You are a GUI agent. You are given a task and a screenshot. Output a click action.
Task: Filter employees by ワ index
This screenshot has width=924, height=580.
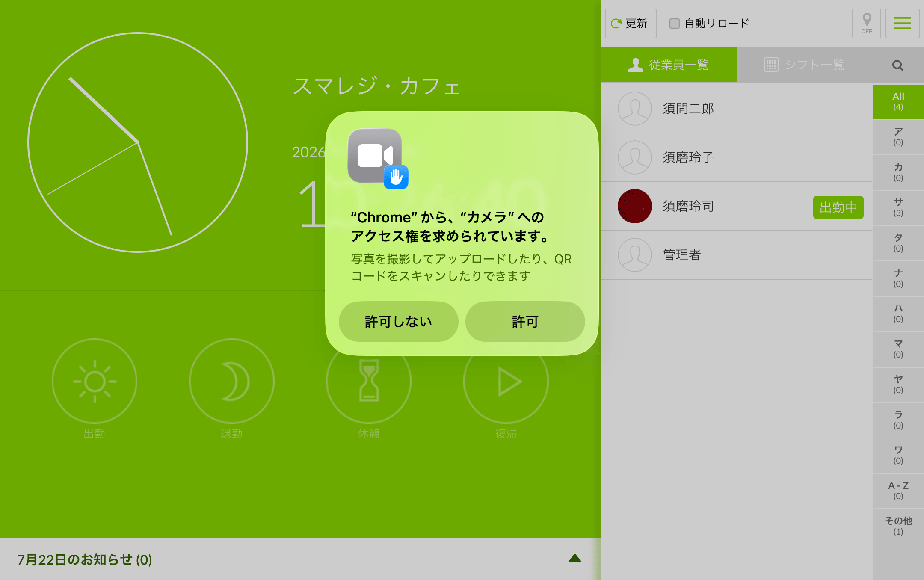898,456
